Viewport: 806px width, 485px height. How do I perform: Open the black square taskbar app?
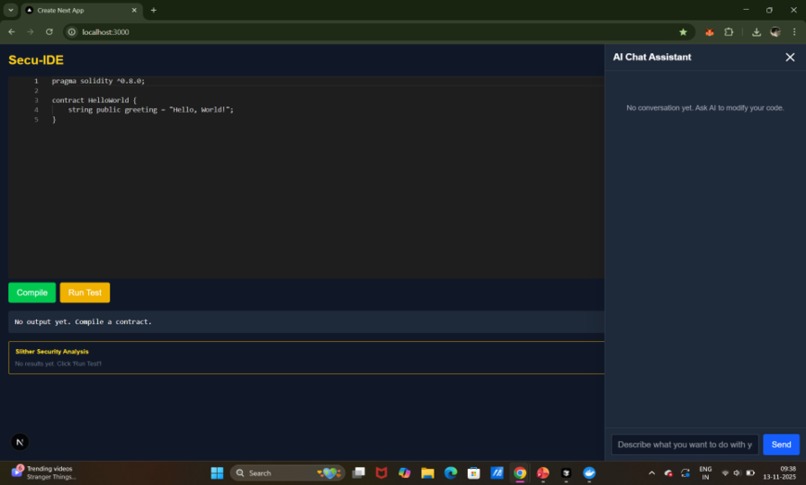[x=566, y=473]
